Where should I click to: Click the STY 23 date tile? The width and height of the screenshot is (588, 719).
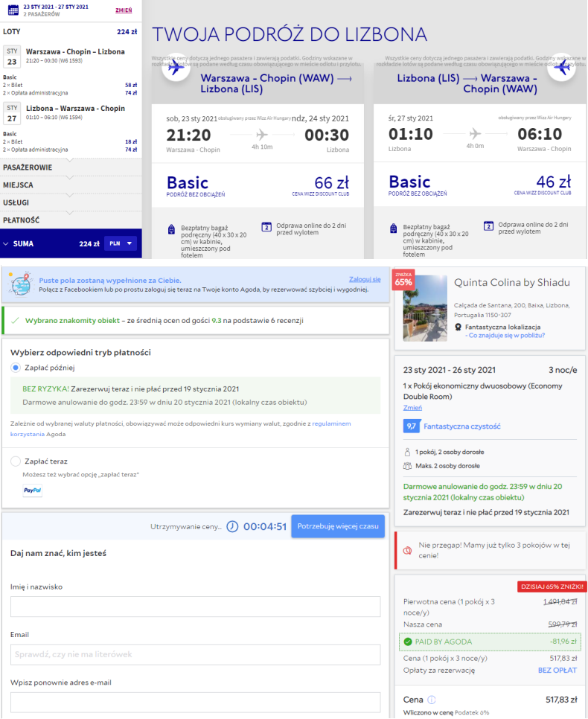point(12,57)
